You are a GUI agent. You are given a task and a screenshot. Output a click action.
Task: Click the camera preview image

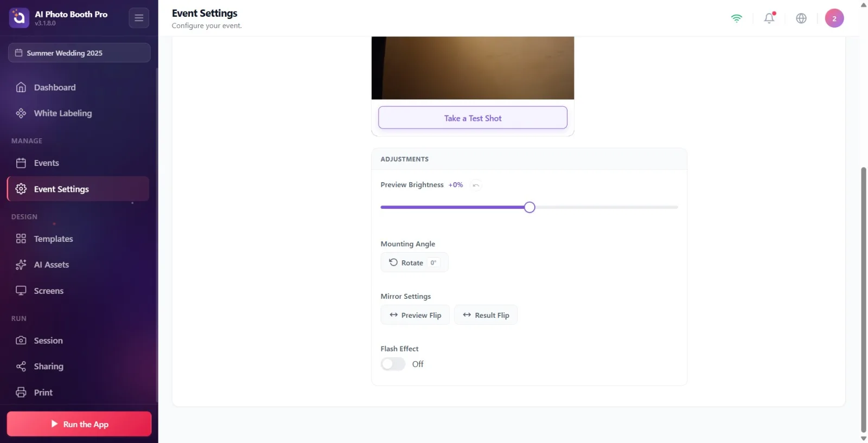pos(473,68)
